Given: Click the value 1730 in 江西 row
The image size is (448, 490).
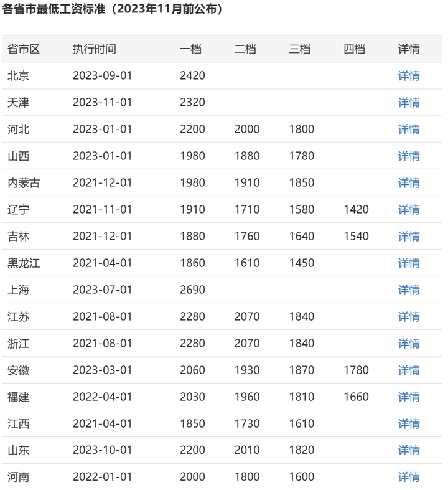Looking at the screenshot, I should pos(247,424).
